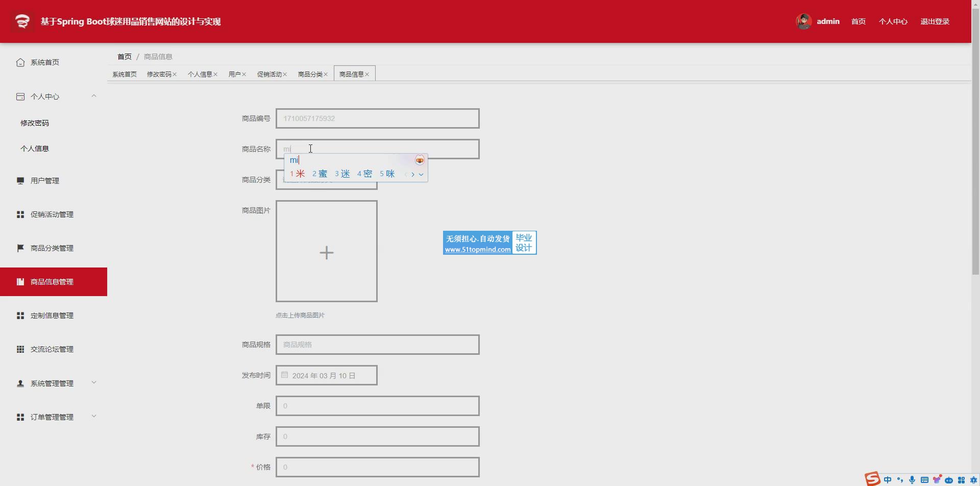
Task: Click 首页 in the breadcrumb
Action: (125, 57)
